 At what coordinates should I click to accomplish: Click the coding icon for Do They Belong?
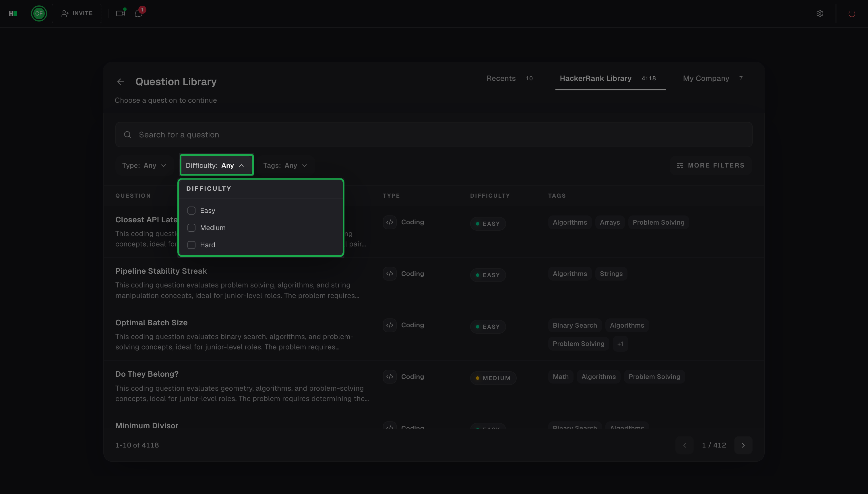pyautogui.click(x=390, y=377)
